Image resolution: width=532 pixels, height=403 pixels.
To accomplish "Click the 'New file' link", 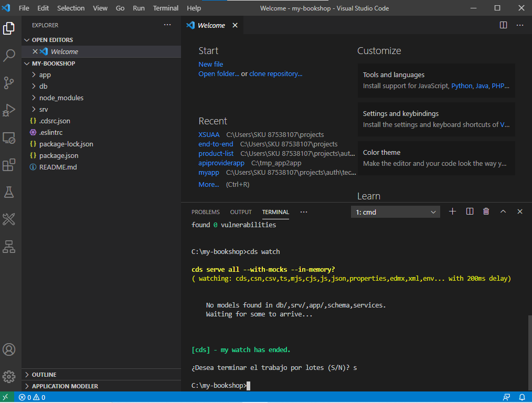I will tap(210, 64).
